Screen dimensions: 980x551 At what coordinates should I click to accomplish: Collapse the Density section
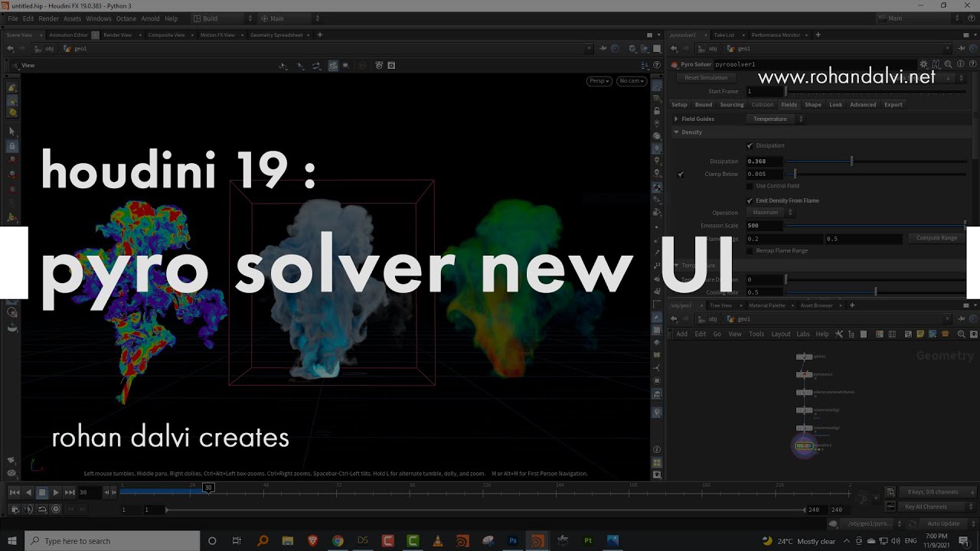tap(676, 132)
